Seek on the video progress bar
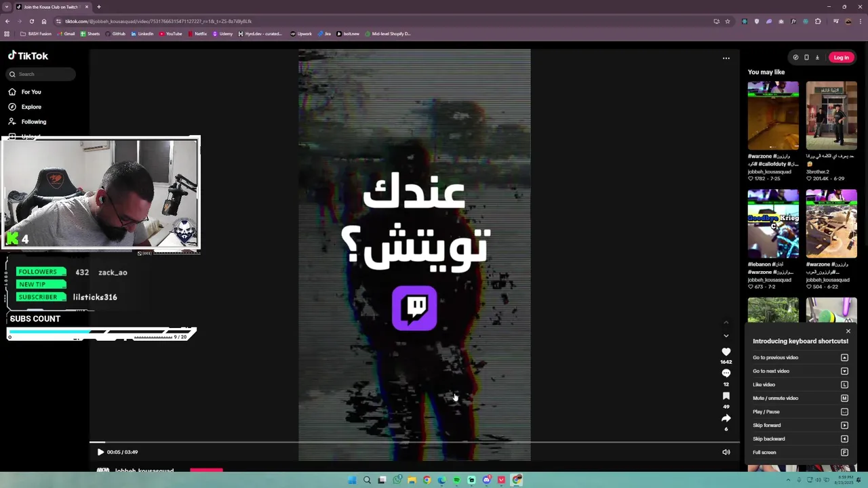The width and height of the screenshot is (868, 488). click(x=414, y=443)
